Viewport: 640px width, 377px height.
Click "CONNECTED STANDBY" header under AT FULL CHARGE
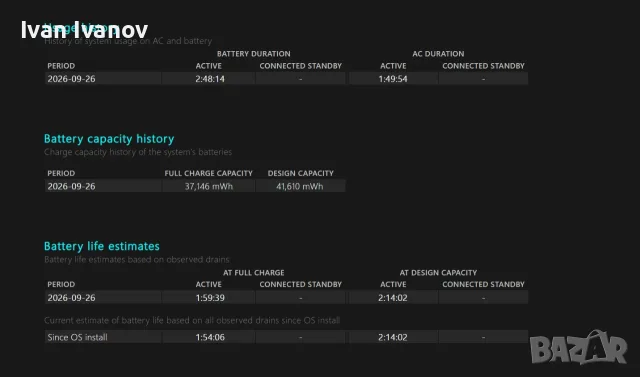[x=300, y=284]
